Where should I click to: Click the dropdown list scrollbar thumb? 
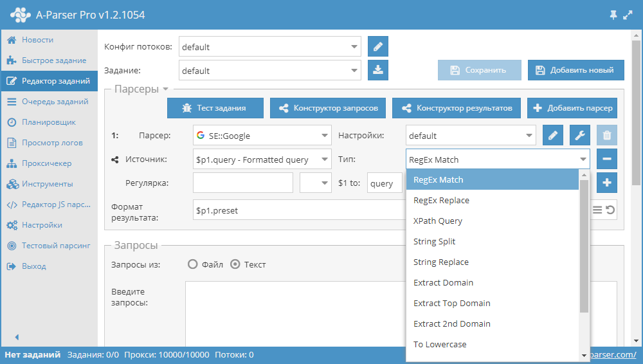[x=584, y=246]
